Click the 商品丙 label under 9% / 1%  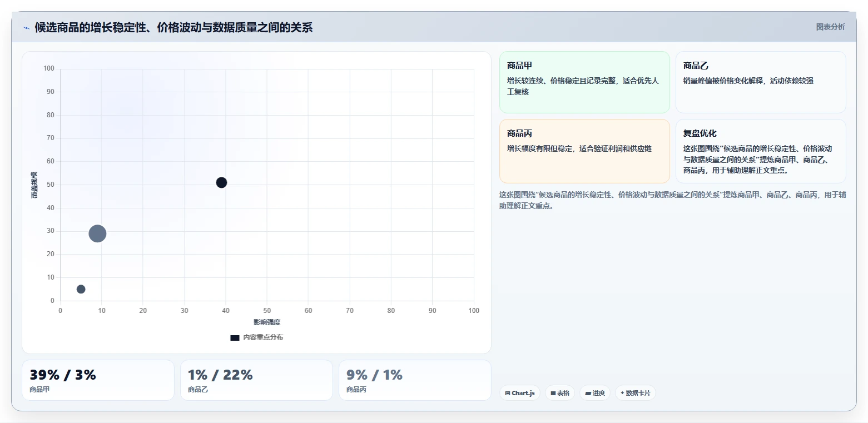[x=356, y=390]
